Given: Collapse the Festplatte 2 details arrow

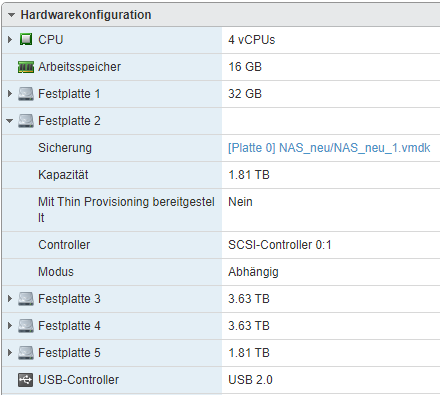Looking at the screenshot, I should coord(10,121).
